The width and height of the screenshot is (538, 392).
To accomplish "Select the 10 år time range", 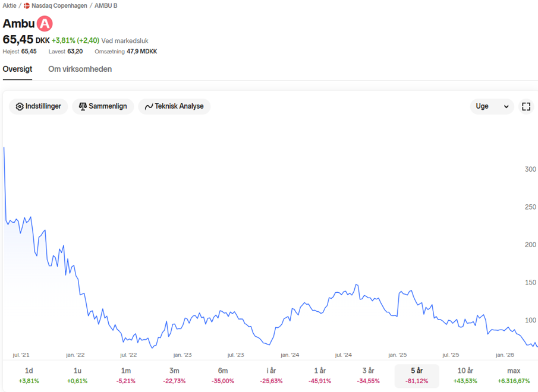I will coord(465,376).
